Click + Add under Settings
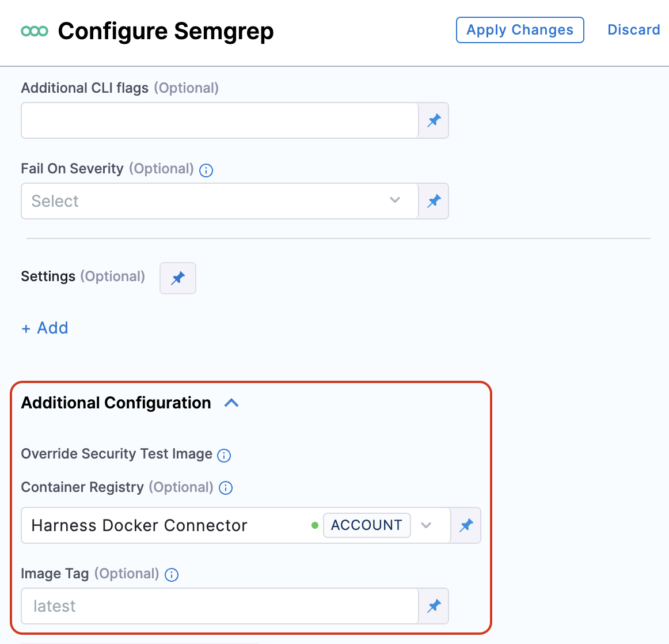The width and height of the screenshot is (669, 644). tap(45, 328)
